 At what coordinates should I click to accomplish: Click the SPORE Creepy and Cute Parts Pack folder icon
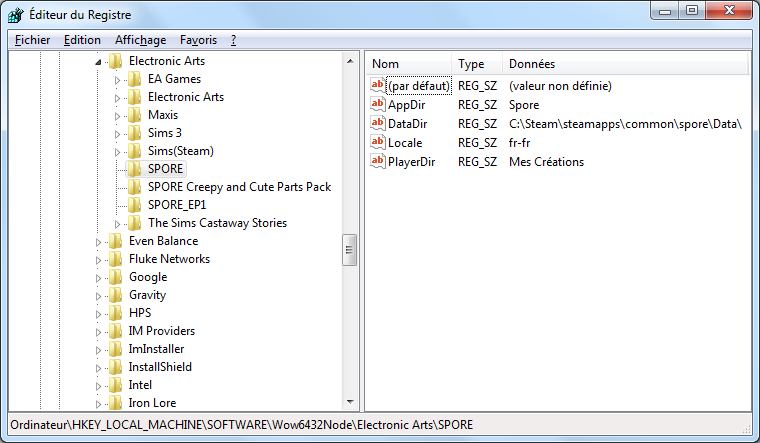(134, 187)
